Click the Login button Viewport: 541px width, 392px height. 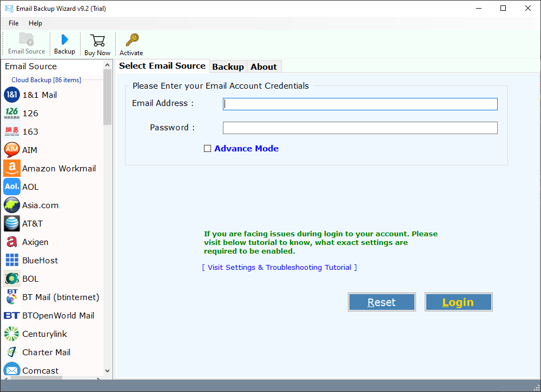tap(458, 302)
